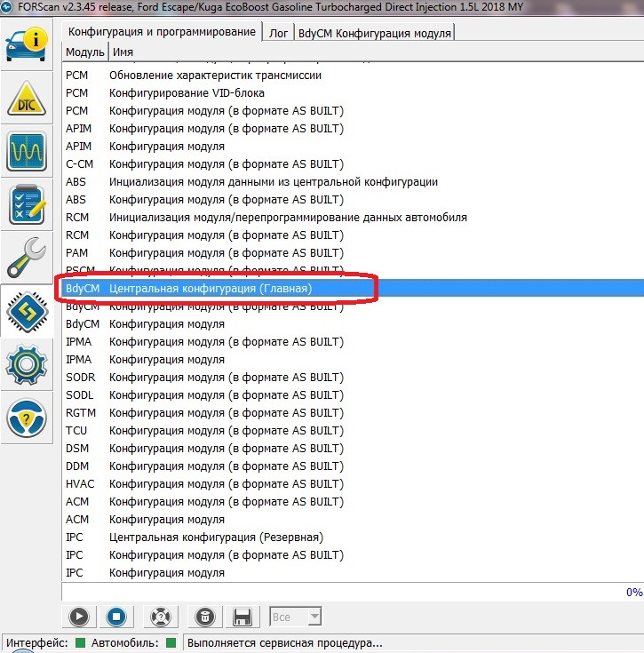Image resolution: width=644 pixels, height=653 pixels.
Task: Click the trash bin delete icon
Action: [205, 617]
